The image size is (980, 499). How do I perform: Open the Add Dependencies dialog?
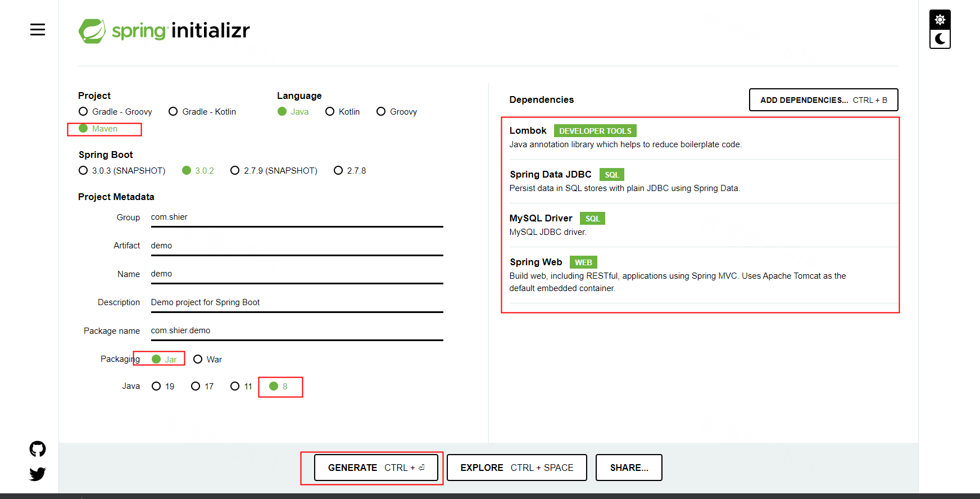[823, 100]
